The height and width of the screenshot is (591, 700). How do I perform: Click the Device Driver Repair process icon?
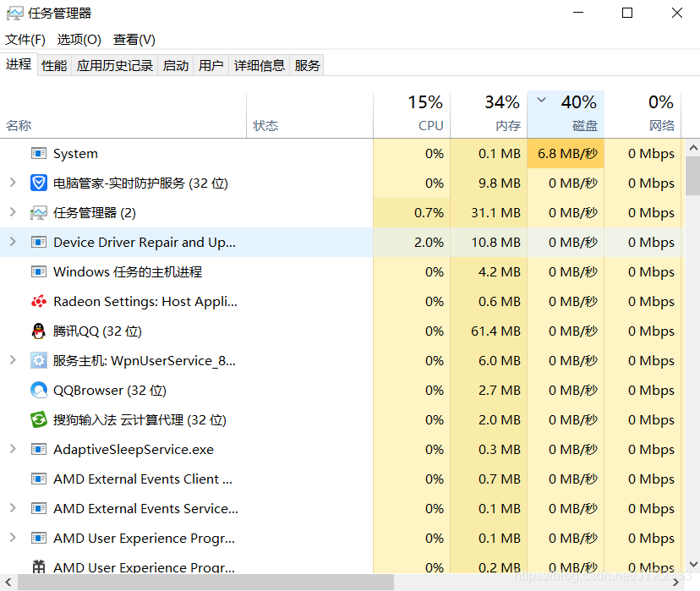point(39,243)
